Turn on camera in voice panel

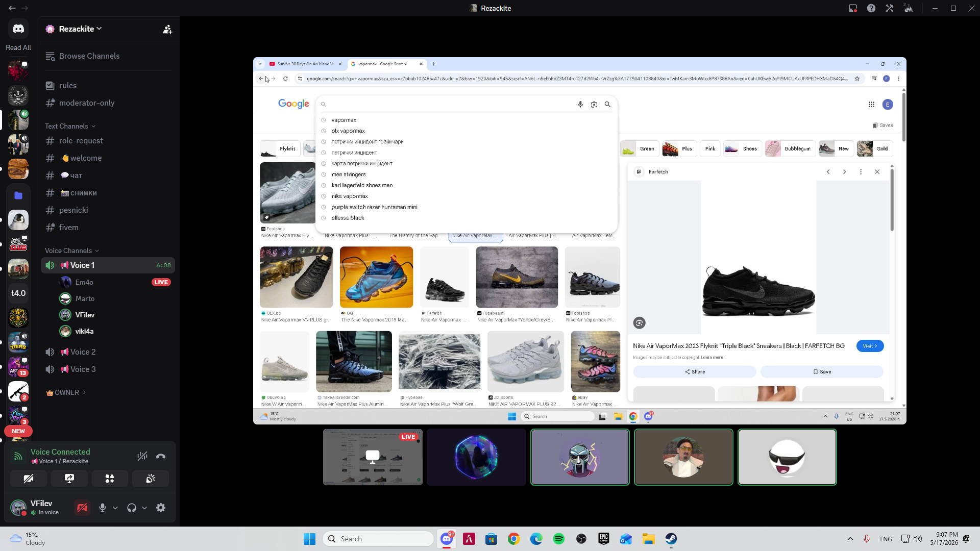coord(29,479)
